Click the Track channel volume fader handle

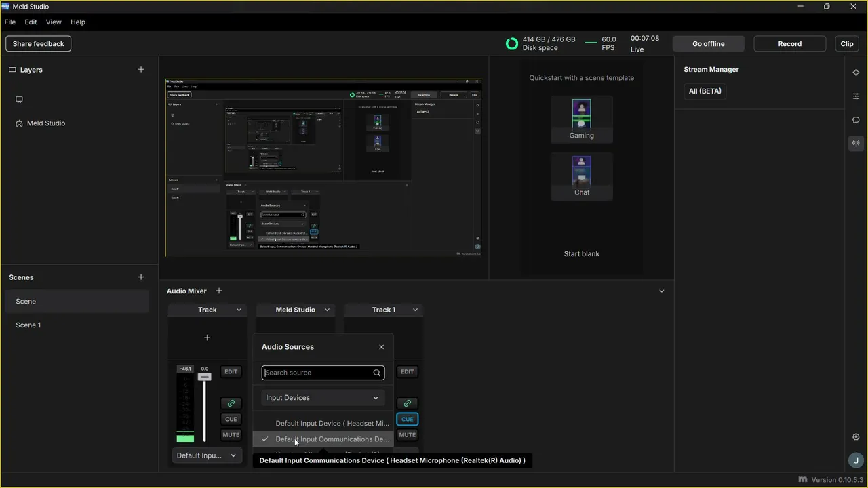pos(204,377)
